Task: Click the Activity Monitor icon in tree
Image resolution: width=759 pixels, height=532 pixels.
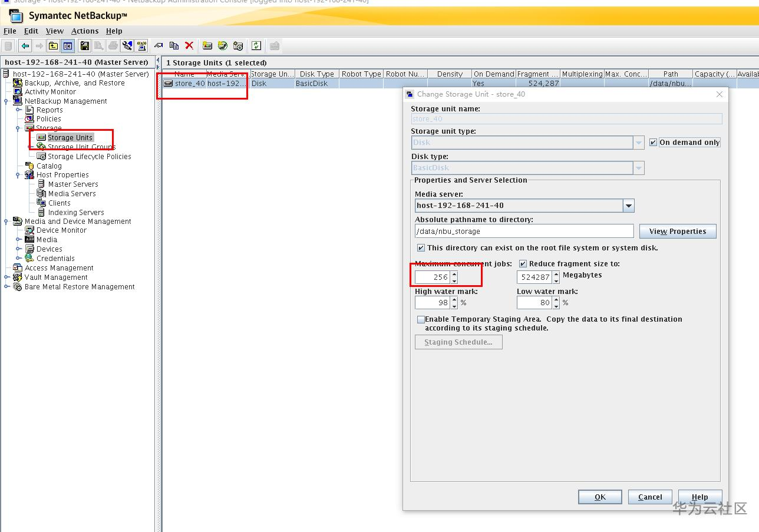Action: coord(18,92)
